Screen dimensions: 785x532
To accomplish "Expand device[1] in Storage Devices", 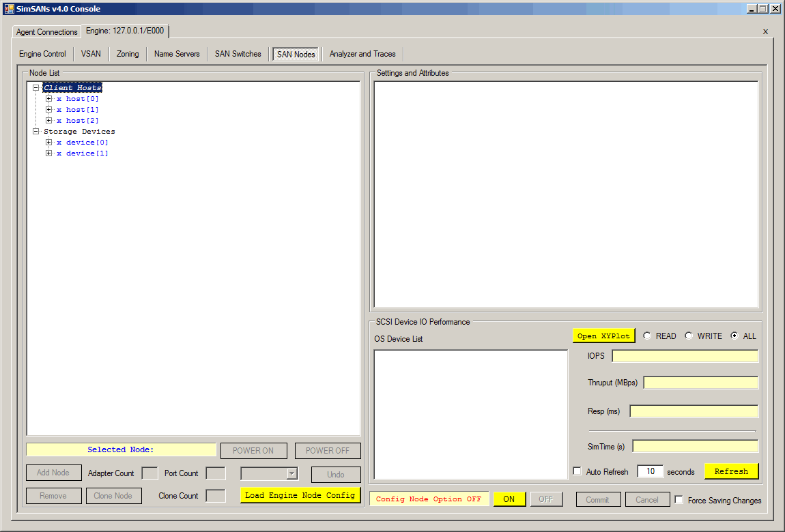I will [49, 153].
